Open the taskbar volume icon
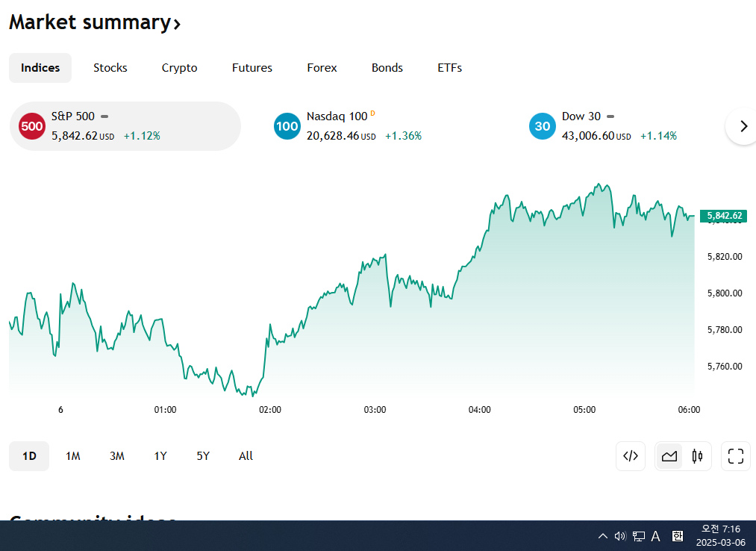Viewport: 756px width, 551px height. coord(620,536)
